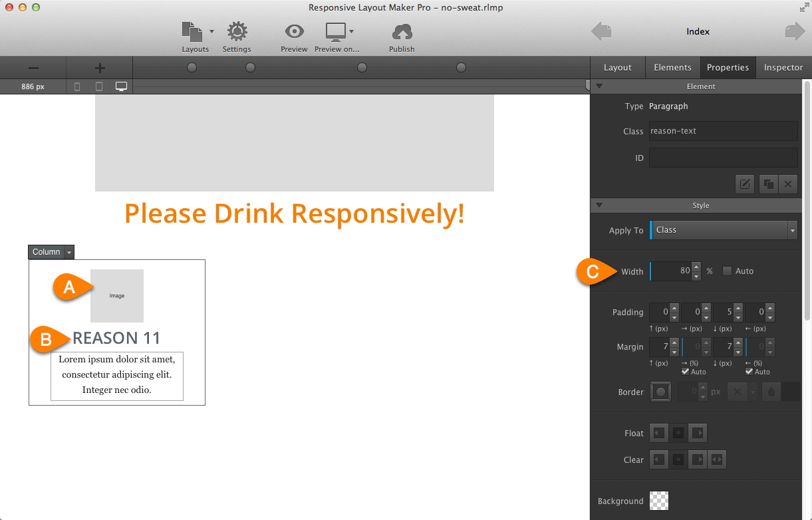Image resolution: width=812 pixels, height=520 pixels.
Task: Open the Apply To Class dropdown
Action: coord(724,230)
